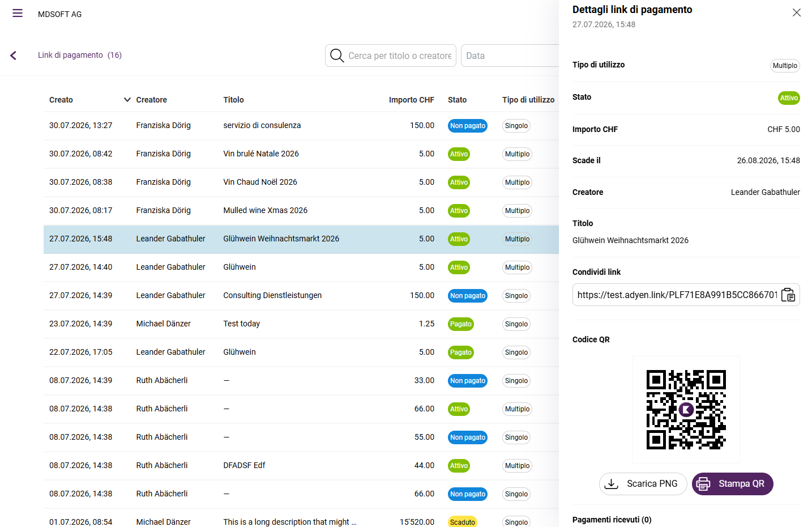
Task: Download the QR as PNG
Action: [643, 484]
